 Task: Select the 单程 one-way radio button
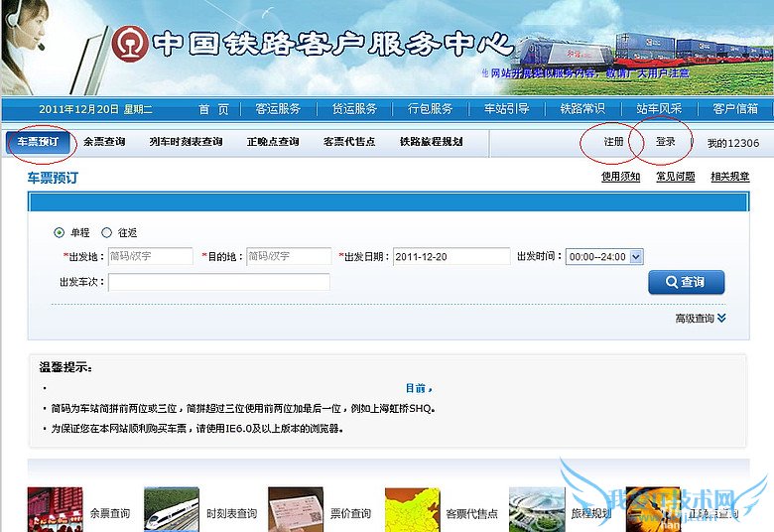click(59, 232)
